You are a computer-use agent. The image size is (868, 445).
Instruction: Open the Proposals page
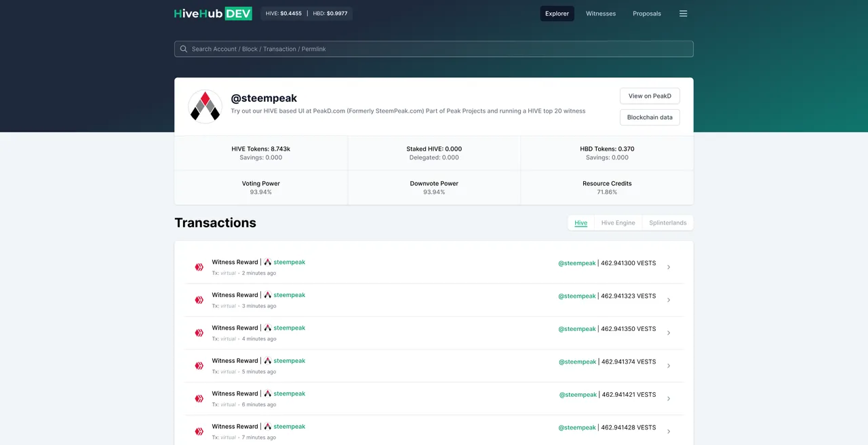(647, 14)
